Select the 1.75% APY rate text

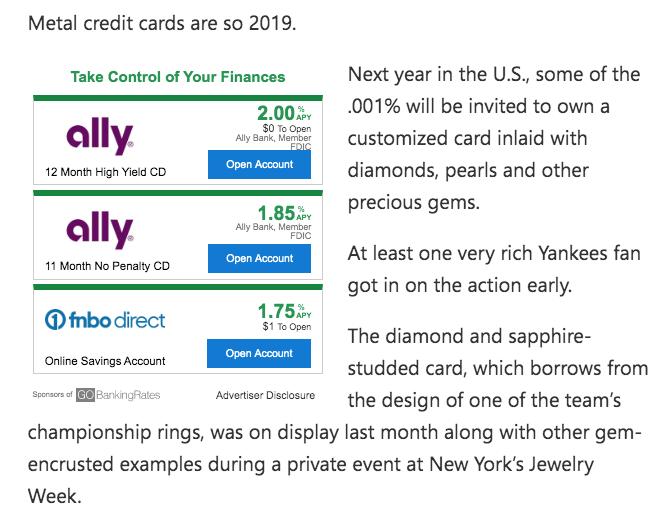[x=284, y=311]
